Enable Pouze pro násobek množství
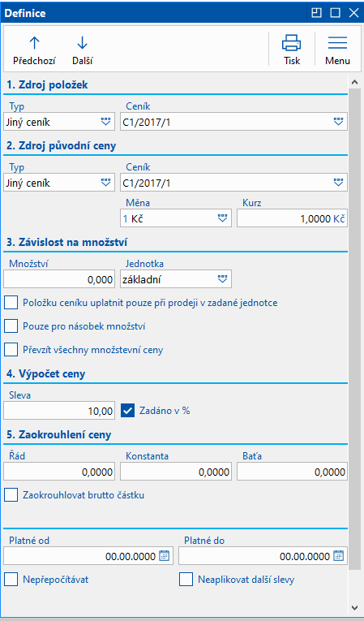Screen dimensions: 364x621 pos(11,326)
